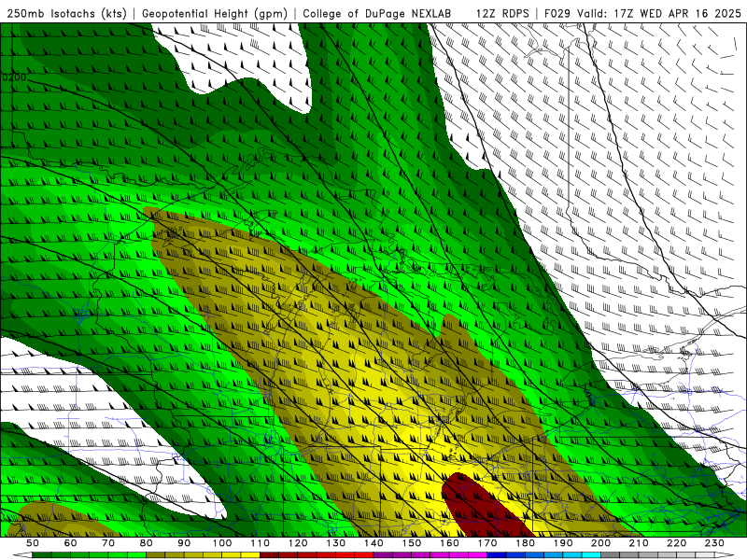
Task: Click legend value 110
Action: [261, 543]
